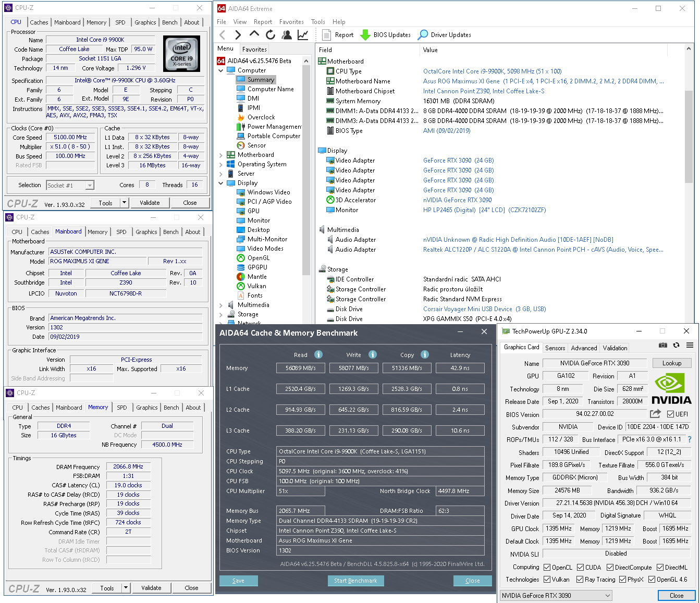Expand the Operating System tree node
The image size is (700, 603).
220,164
